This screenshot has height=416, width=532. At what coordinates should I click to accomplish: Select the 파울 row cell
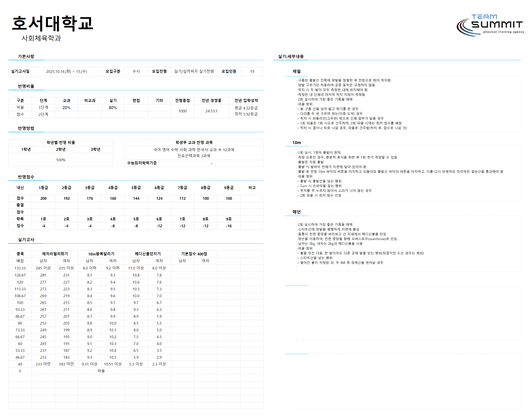tap(101, 371)
